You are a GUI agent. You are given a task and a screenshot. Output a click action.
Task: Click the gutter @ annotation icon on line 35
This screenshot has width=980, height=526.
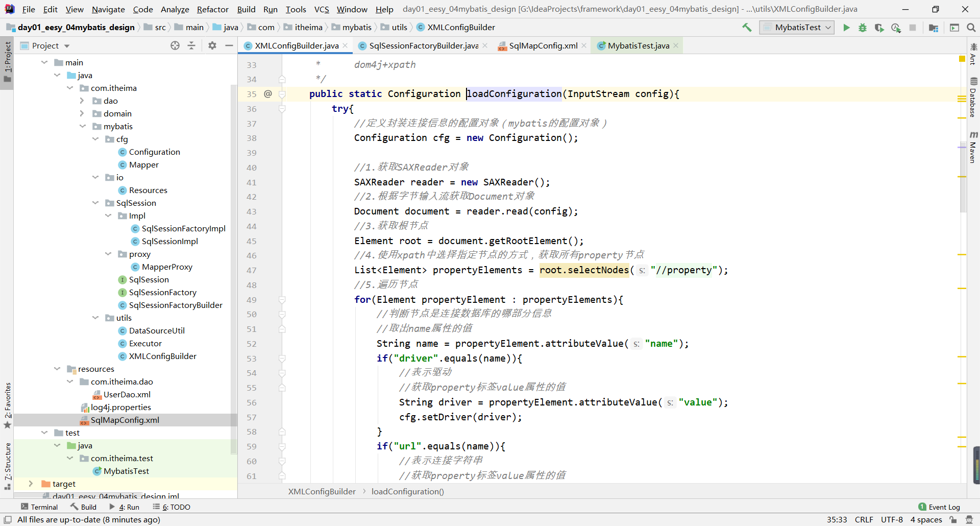(x=268, y=93)
